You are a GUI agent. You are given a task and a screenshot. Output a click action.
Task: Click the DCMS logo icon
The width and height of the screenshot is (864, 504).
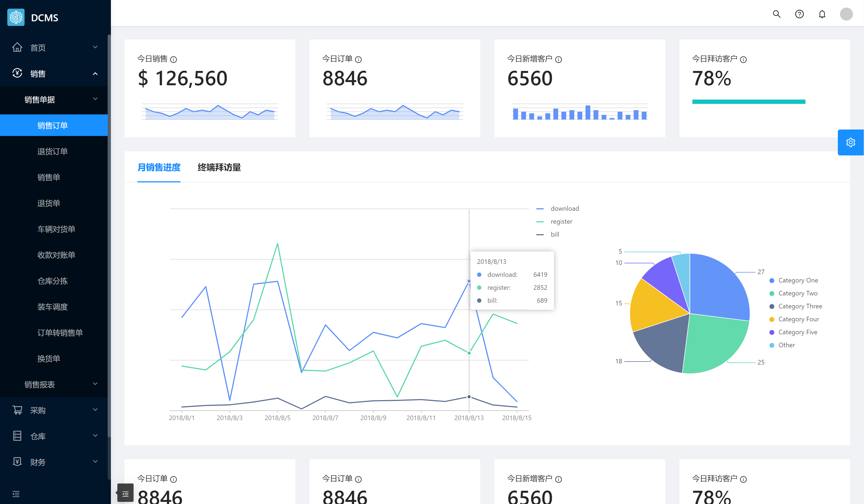(16, 18)
